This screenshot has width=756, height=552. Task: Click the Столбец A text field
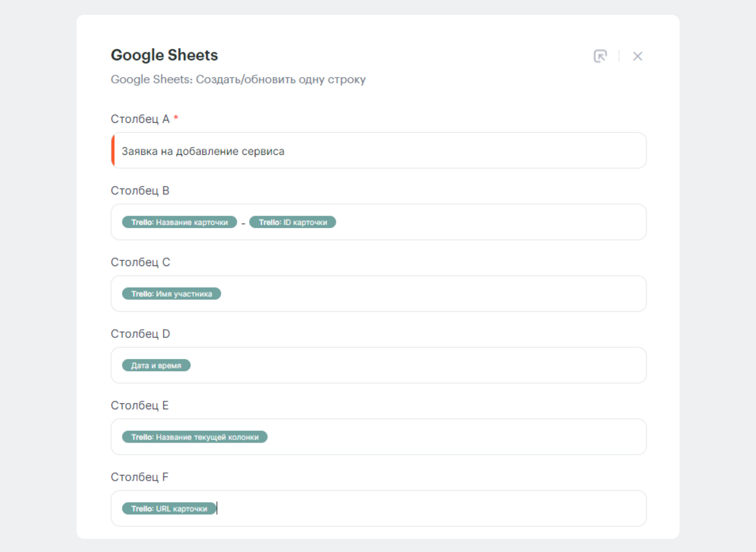pyautogui.click(x=378, y=151)
